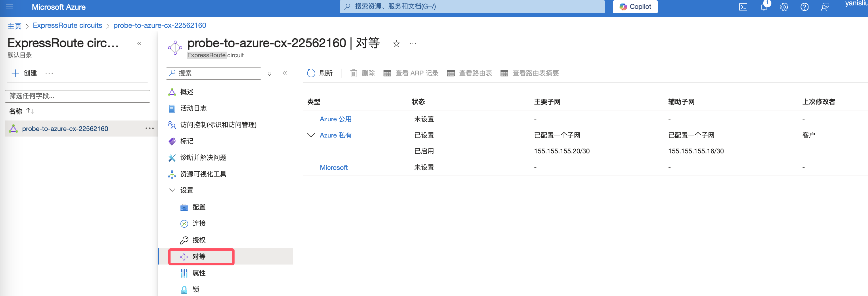This screenshot has width=868, height=296.
Task: Collapse the resource menu with double chevron
Action: point(285,73)
